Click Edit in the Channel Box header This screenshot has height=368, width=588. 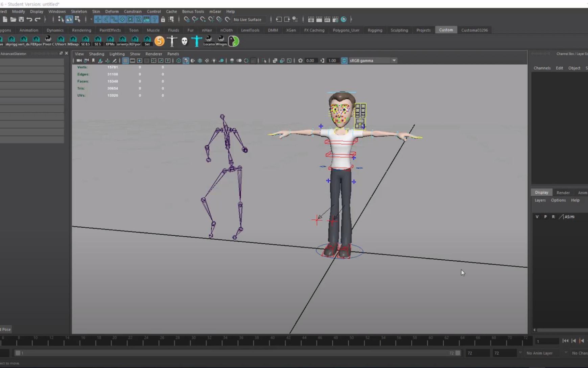tap(559, 68)
